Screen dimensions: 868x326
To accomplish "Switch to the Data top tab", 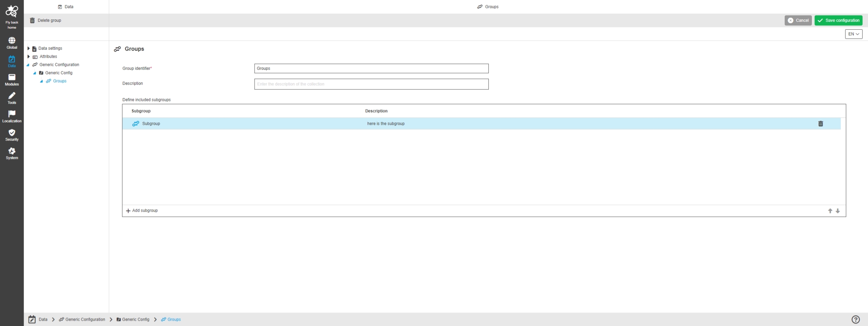I will (66, 7).
